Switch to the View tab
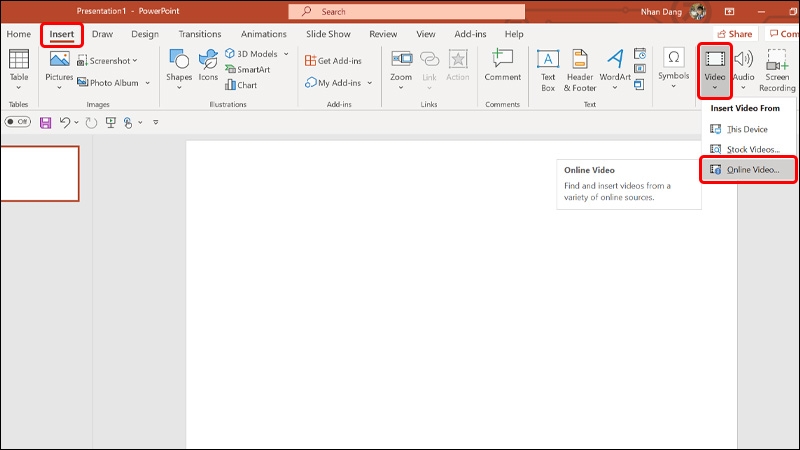 pos(426,34)
